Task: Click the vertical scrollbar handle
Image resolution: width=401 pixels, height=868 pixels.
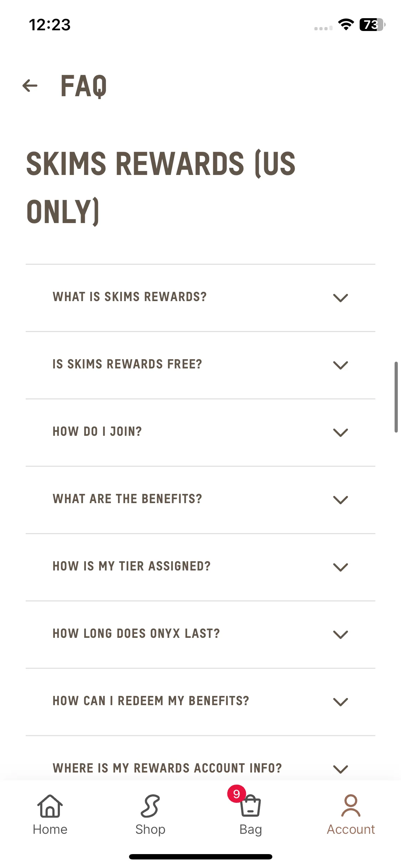Action: point(396,397)
